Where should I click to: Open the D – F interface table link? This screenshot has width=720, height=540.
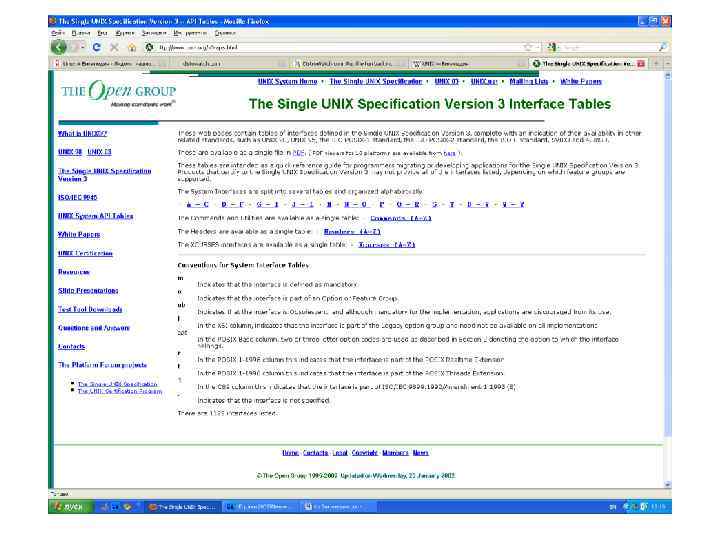[232, 204]
